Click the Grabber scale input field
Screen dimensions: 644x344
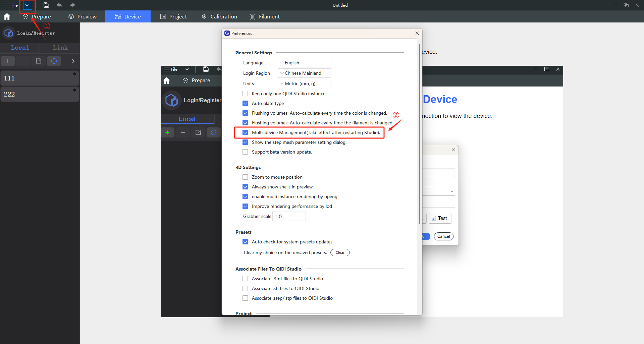[289, 216]
